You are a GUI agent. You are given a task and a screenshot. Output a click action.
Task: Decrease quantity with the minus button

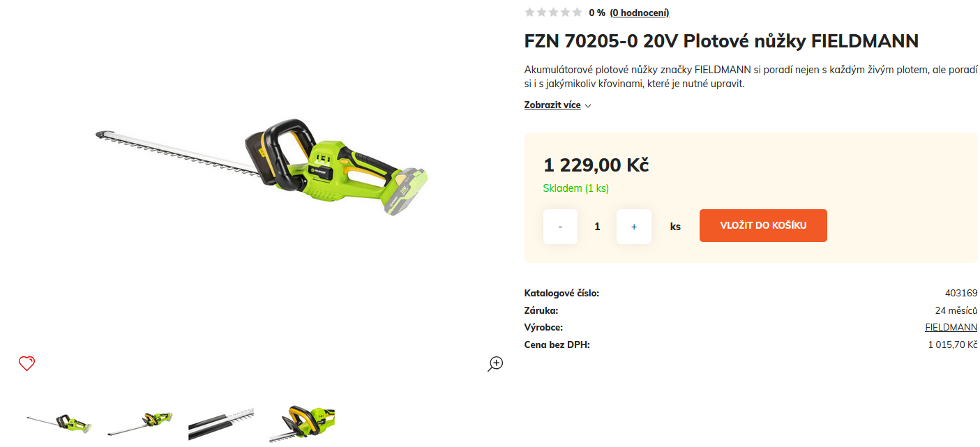(x=560, y=227)
